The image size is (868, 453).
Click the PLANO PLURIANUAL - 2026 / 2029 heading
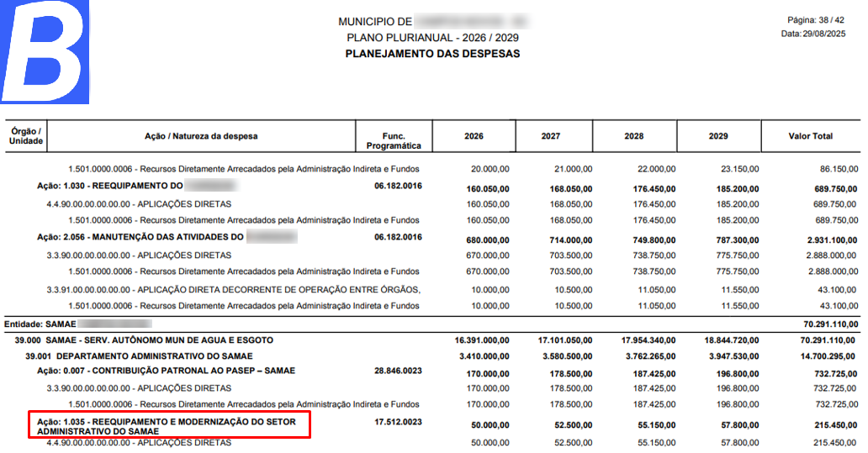pos(432,39)
